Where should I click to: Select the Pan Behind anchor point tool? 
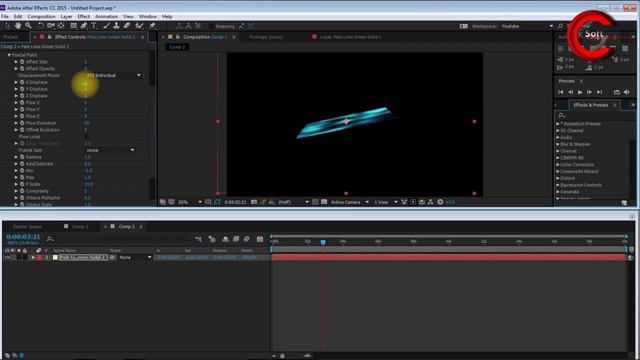point(61,26)
